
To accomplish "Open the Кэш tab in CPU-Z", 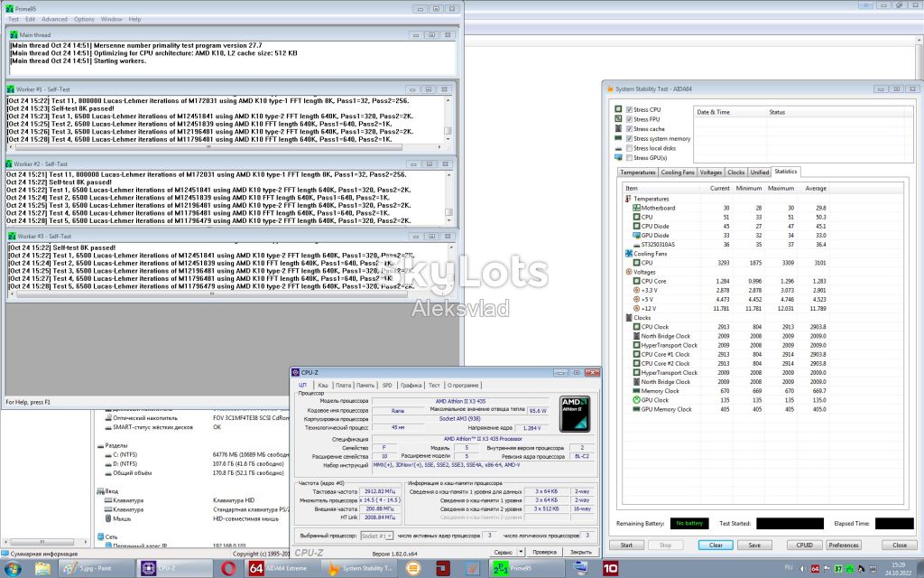I will [x=323, y=385].
